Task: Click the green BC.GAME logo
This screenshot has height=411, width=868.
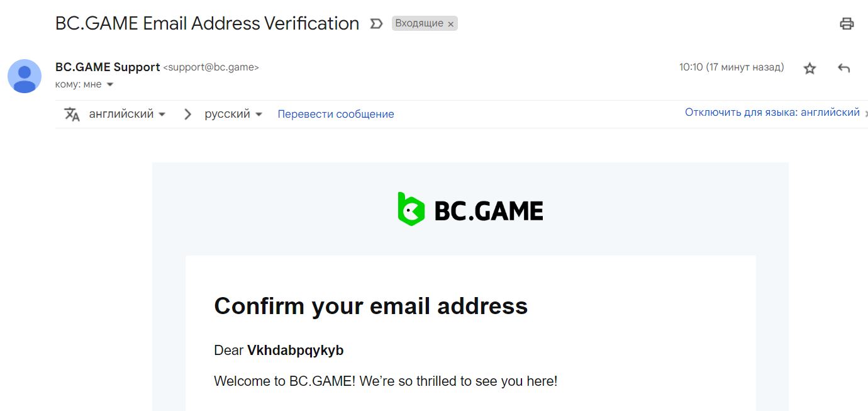Action: click(470, 209)
